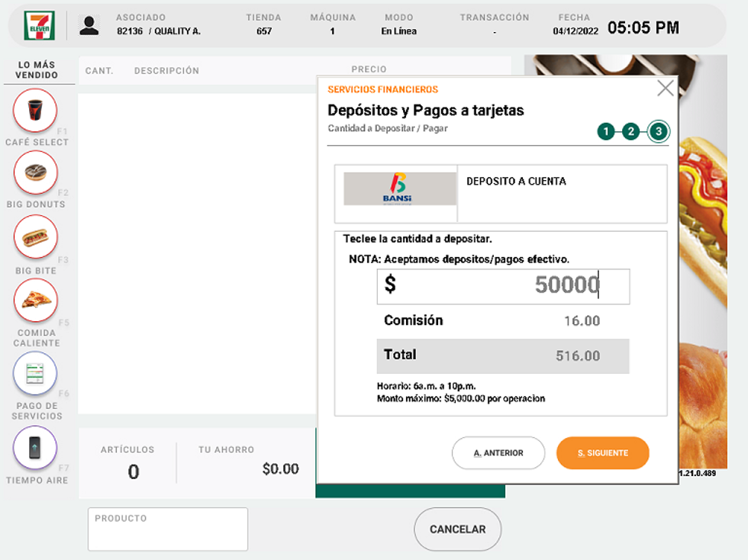Go to step 1 indicator
Image resolution: width=748 pixels, height=560 pixels.
pos(606,132)
